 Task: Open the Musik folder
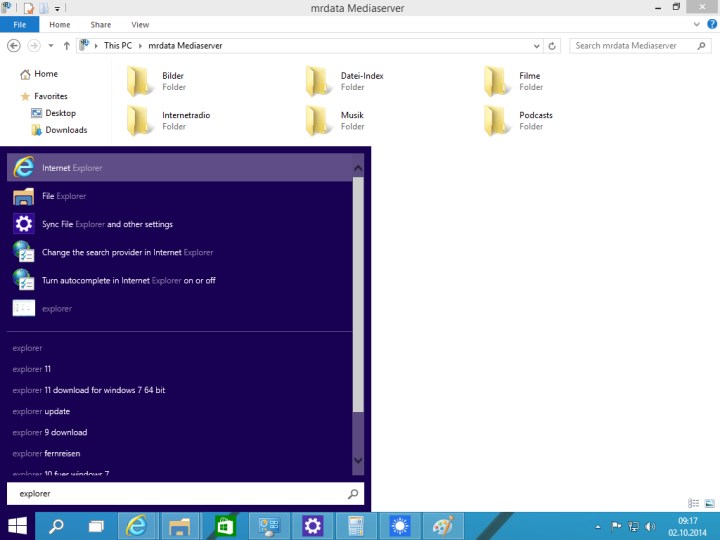[335, 120]
